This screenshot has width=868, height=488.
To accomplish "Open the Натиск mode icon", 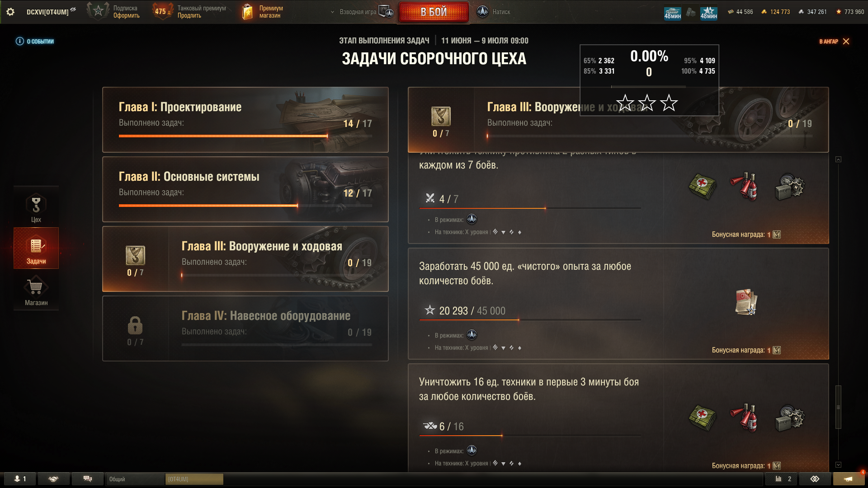I will click(x=482, y=12).
